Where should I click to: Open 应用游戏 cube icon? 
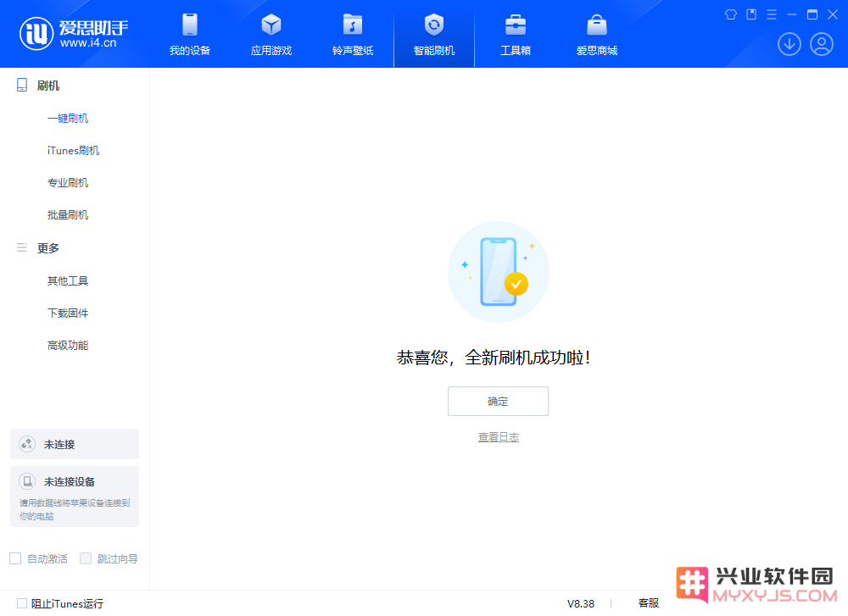pyautogui.click(x=271, y=25)
